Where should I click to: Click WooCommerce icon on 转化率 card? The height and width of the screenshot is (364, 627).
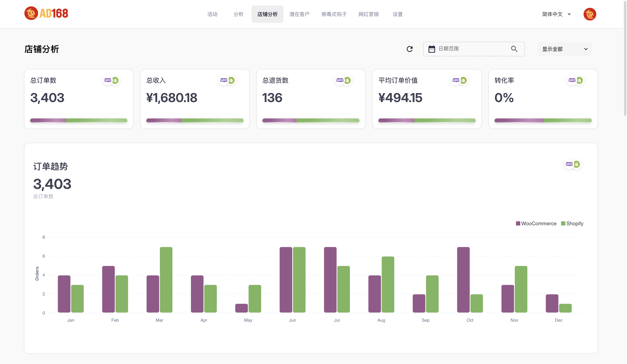click(572, 80)
